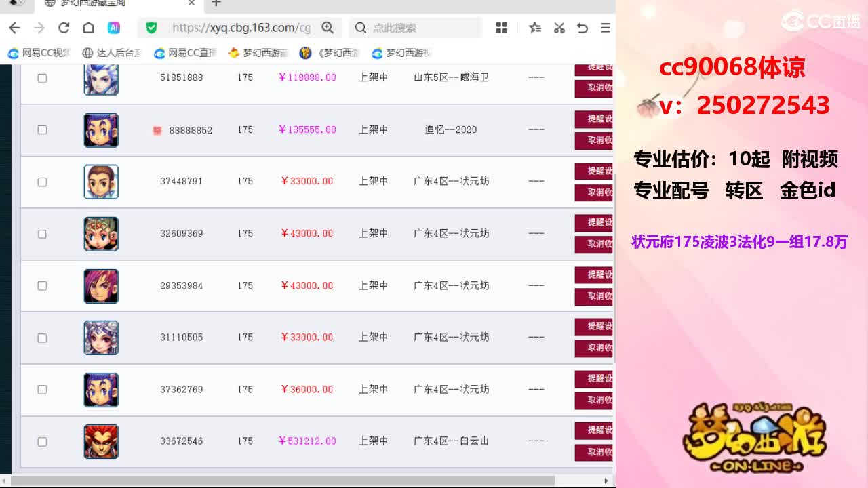Open the 梦幻西游藏 bookmark with pinwheel icon
Image resolution: width=868 pixels, height=488 pixels.
[x=258, y=53]
